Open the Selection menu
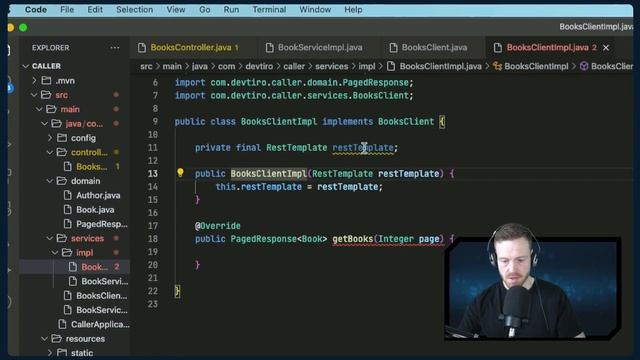The image size is (640, 360). pos(134,9)
